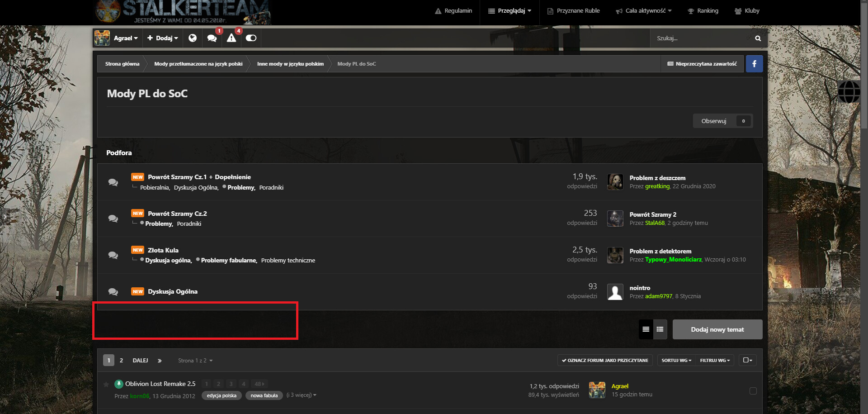Viewport: 868px width, 414px height.
Task: Click Dodaj nowy temat button
Action: pos(717,329)
